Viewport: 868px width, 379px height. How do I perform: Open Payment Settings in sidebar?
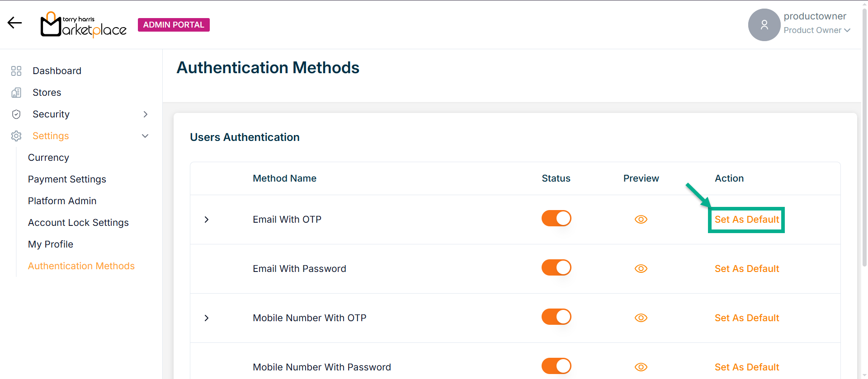tap(67, 179)
